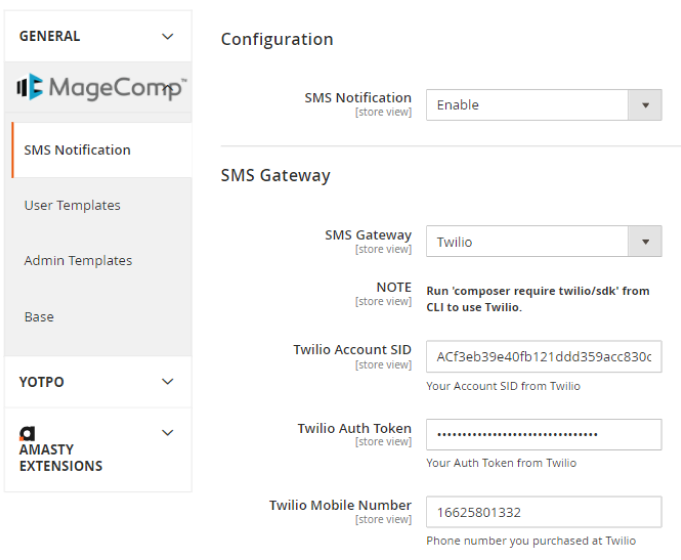Select the SMS Notification sidebar tab
Image resolution: width=681 pixels, height=560 pixels.
(x=78, y=150)
